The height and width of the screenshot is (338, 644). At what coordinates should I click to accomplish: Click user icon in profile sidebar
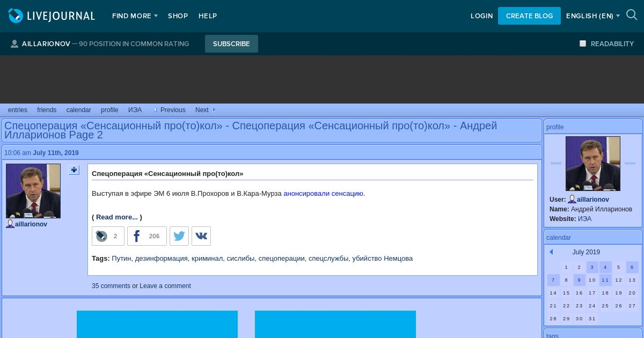[x=572, y=199]
